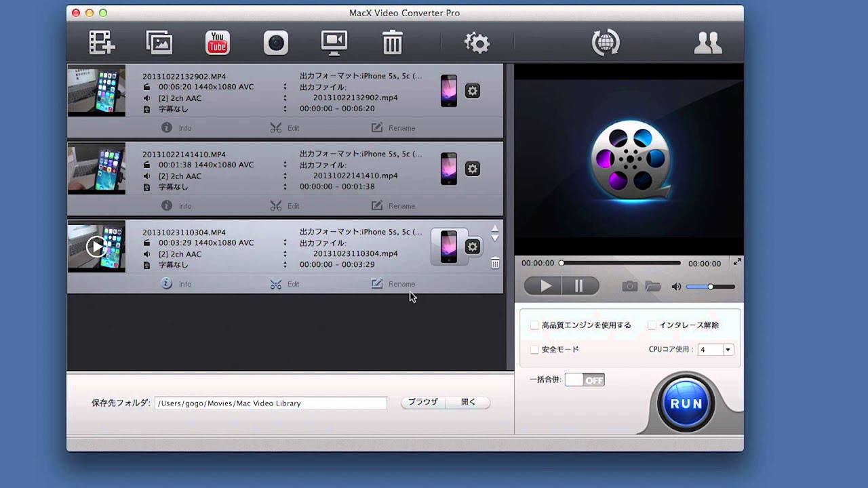Click Edit for 20131023110304.MP4
This screenshot has width=868, height=488.
[284, 284]
